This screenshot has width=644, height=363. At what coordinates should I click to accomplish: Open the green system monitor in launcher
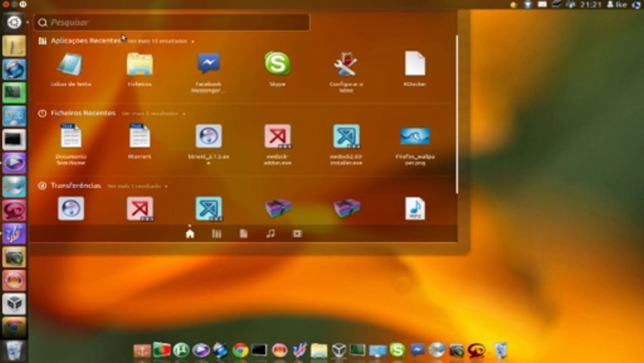pos(14,93)
